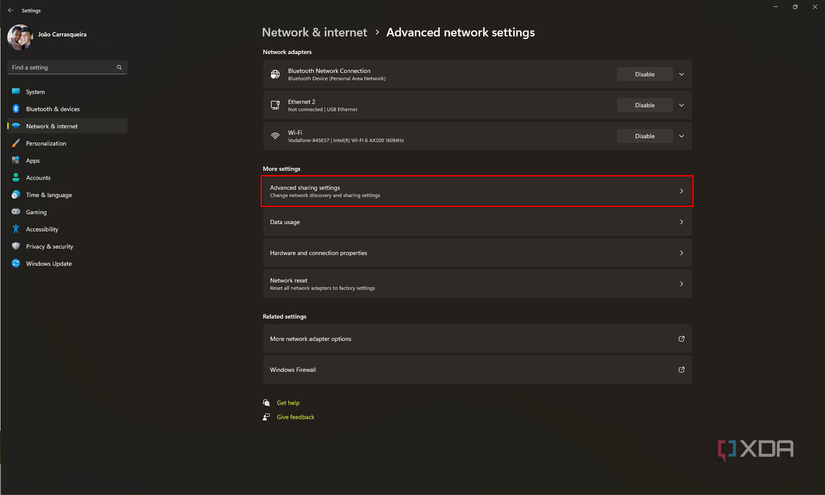
Task: Click the search magnifier icon
Action: (x=120, y=68)
